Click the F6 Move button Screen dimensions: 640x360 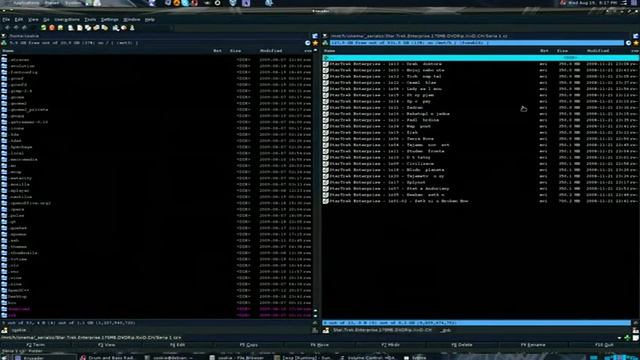(x=320, y=345)
